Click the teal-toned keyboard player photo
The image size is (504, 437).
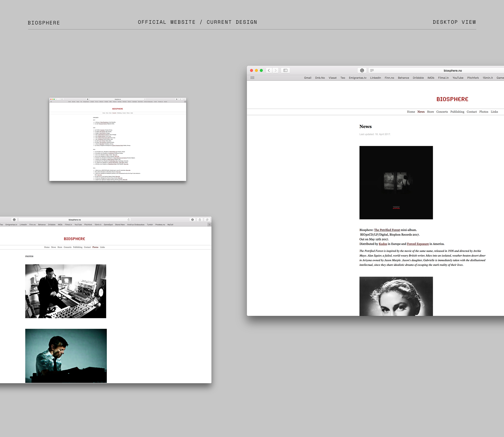click(x=66, y=356)
